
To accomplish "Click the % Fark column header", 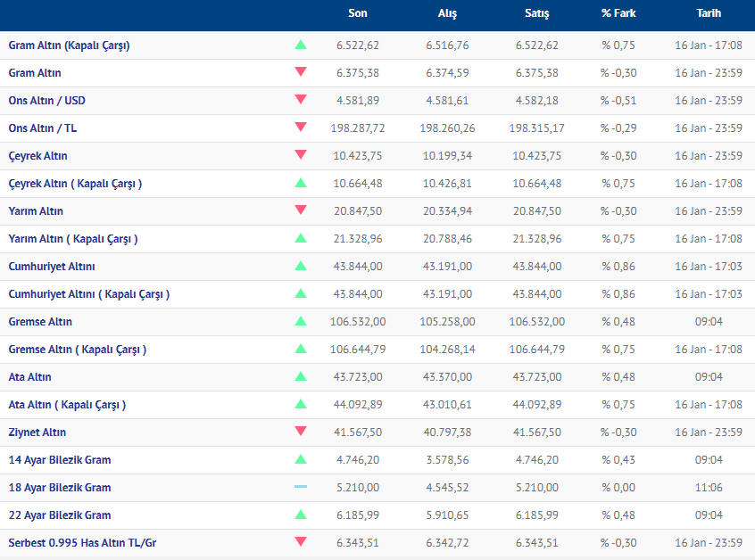I will tap(618, 13).
